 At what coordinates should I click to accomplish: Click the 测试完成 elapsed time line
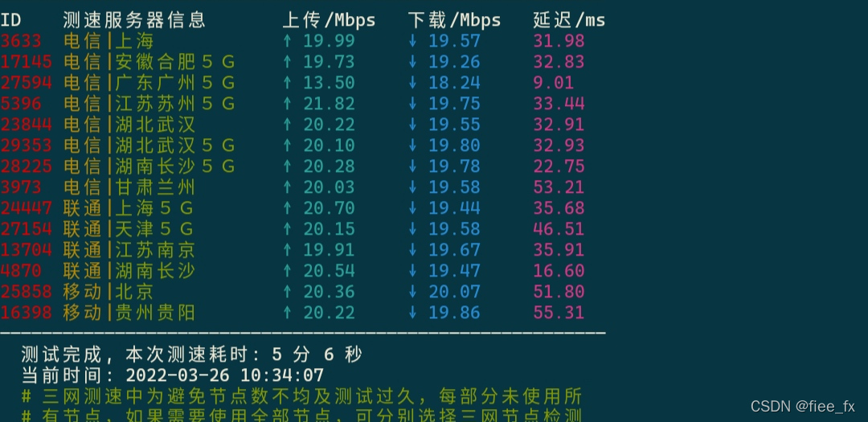tap(191, 354)
